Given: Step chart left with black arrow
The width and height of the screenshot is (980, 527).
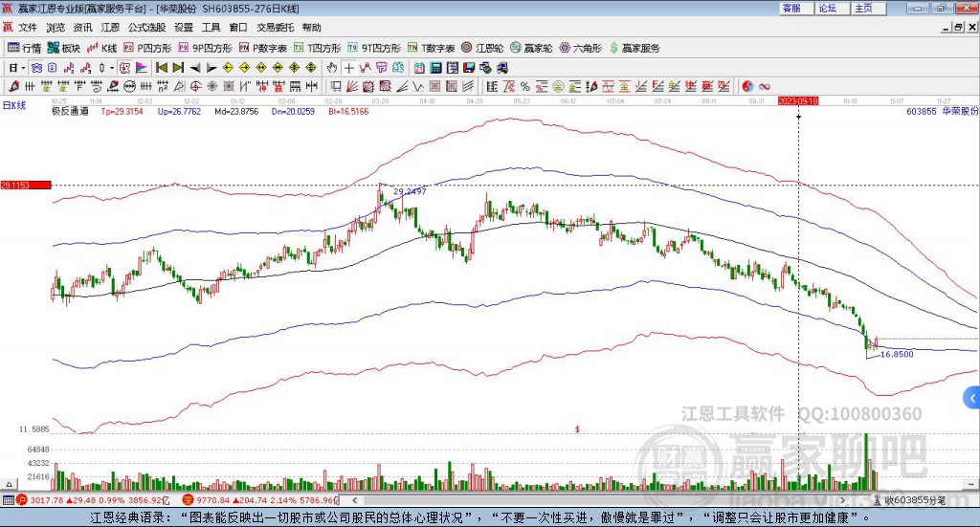Looking at the screenshot, I should click(x=195, y=68).
